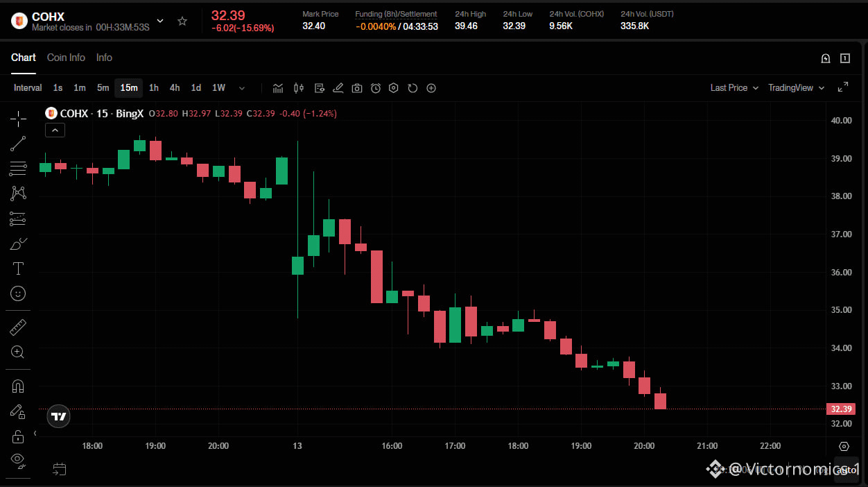The height and width of the screenshot is (487, 868).
Task: Open the Fibonacci retracement tool
Action: pos(19,169)
